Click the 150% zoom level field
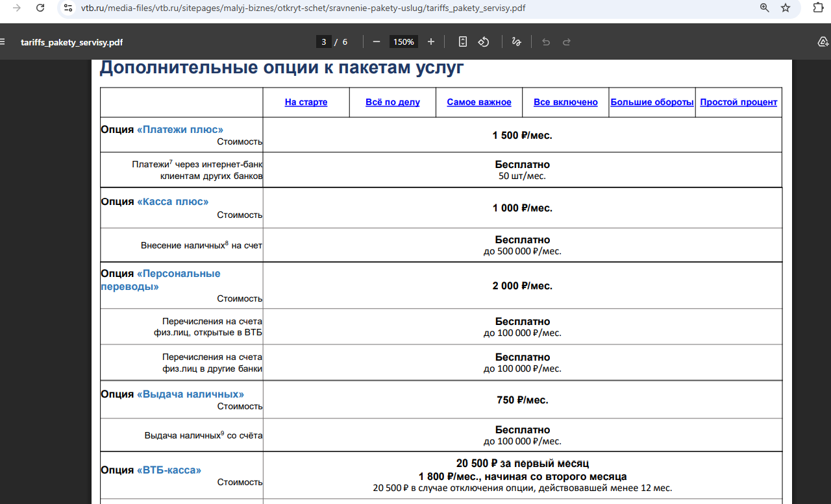 pyautogui.click(x=403, y=42)
